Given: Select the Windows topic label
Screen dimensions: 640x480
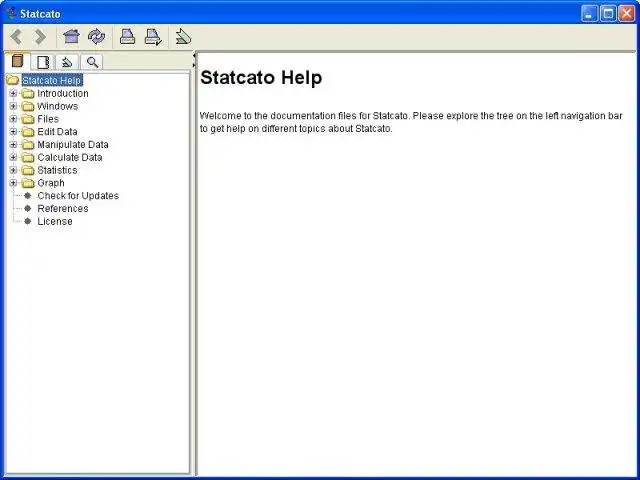Looking at the screenshot, I should click(58, 106).
